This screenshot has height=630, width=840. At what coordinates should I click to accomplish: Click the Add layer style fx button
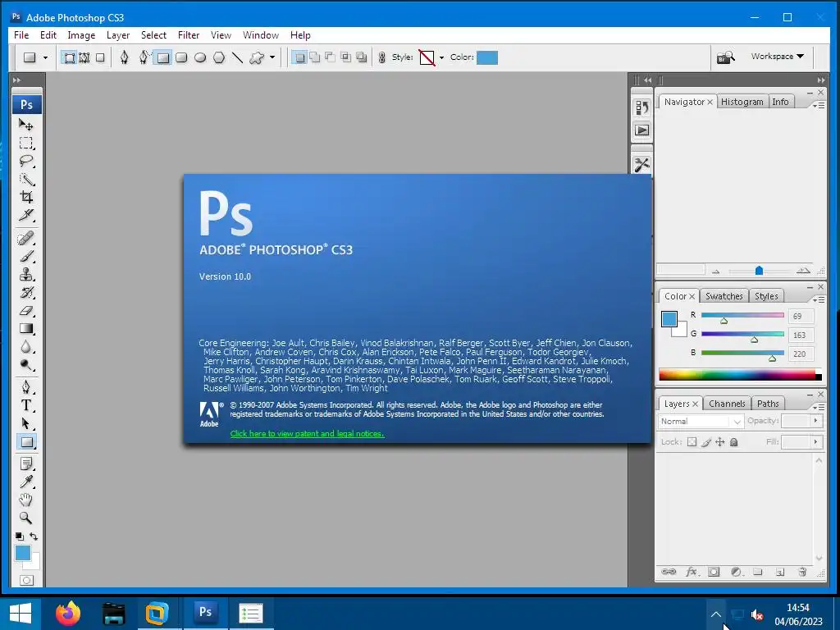coord(691,572)
